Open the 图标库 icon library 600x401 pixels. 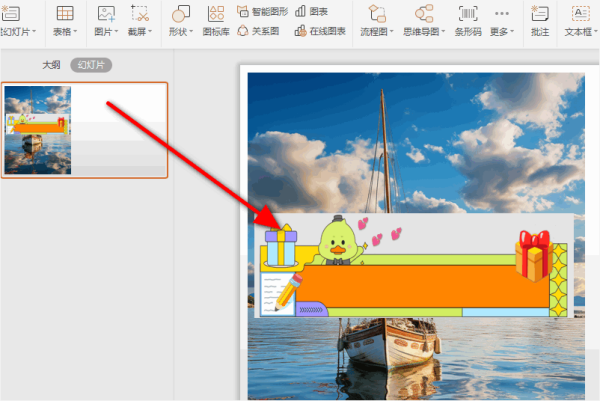tap(216, 21)
